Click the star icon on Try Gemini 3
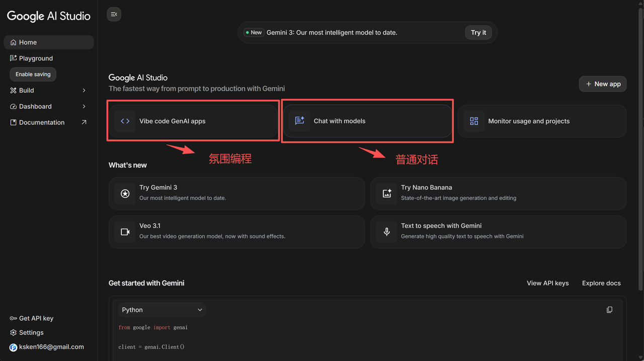Screen dimensions: 644x361 tap(125, 193)
